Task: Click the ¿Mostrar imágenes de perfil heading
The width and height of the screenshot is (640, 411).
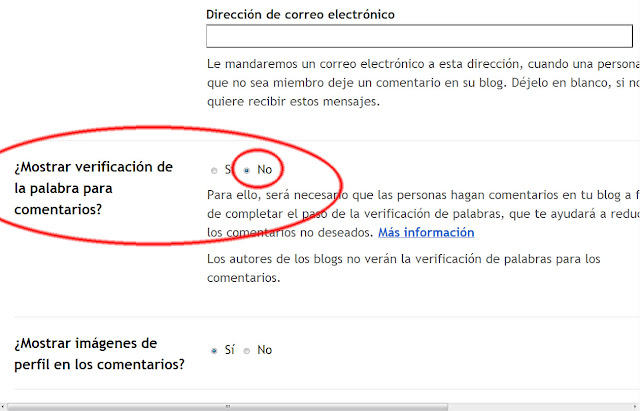Action: (x=99, y=354)
